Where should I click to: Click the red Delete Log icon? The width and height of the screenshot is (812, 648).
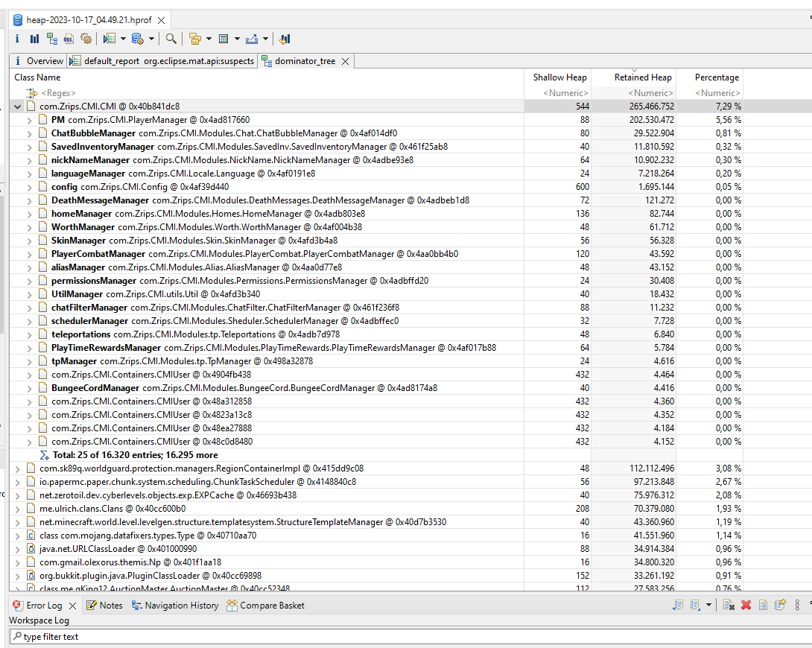click(x=746, y=605)
